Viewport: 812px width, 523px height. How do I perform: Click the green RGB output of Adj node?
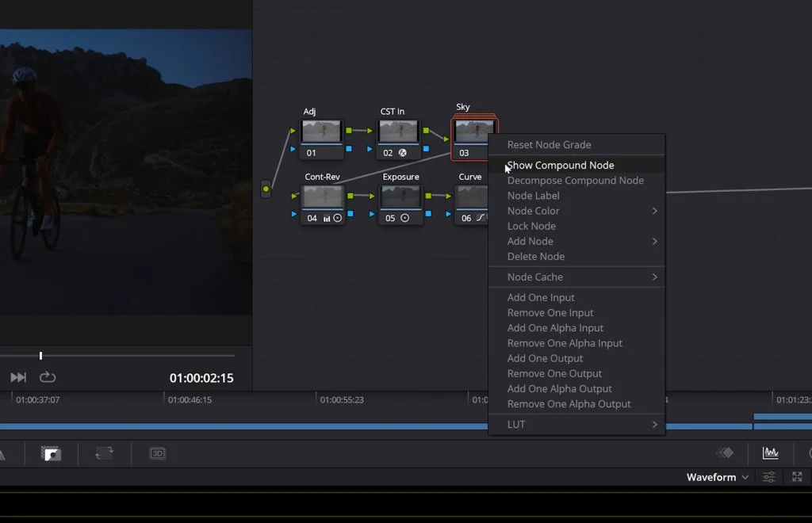pos(349,131)
